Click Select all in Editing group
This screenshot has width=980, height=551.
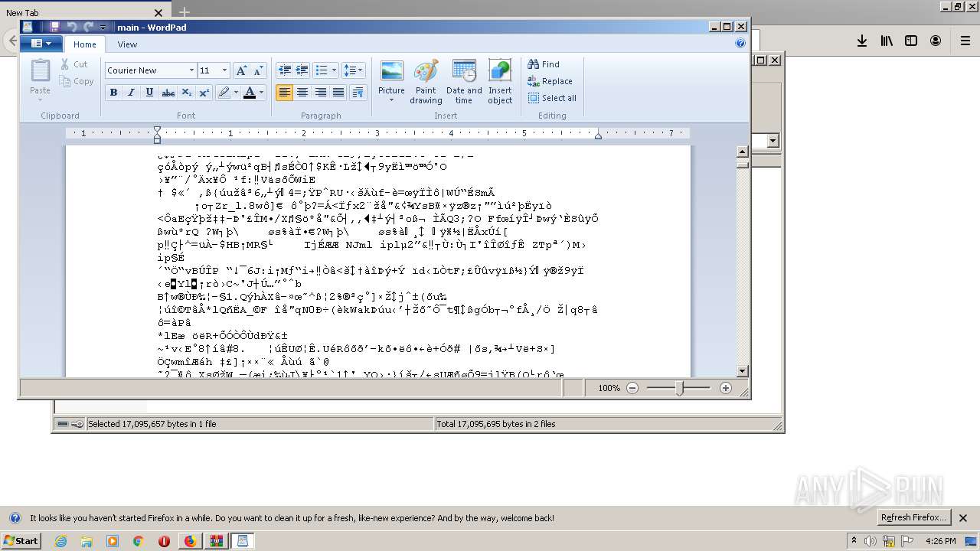[x=552, y=98]
